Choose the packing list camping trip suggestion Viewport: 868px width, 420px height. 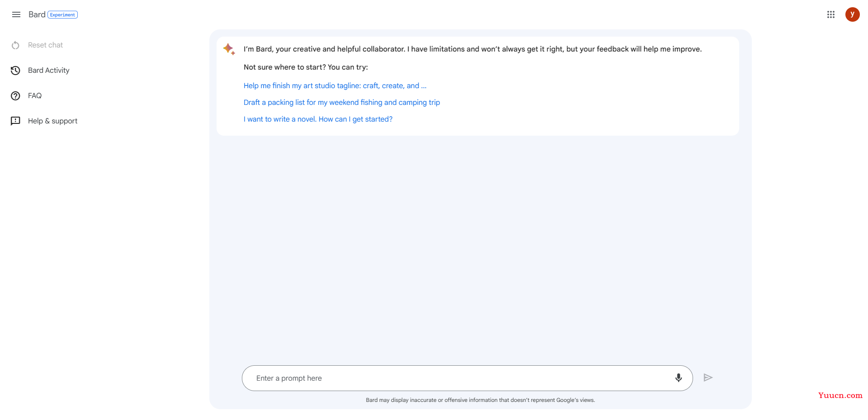coord(342,103)
